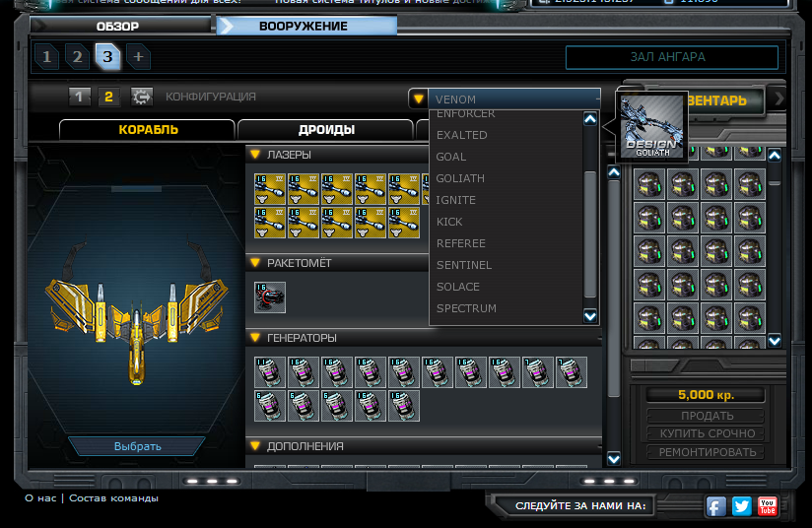Select active hangar slot 3
The image size is (812, 528).
(x=107, y=56)
